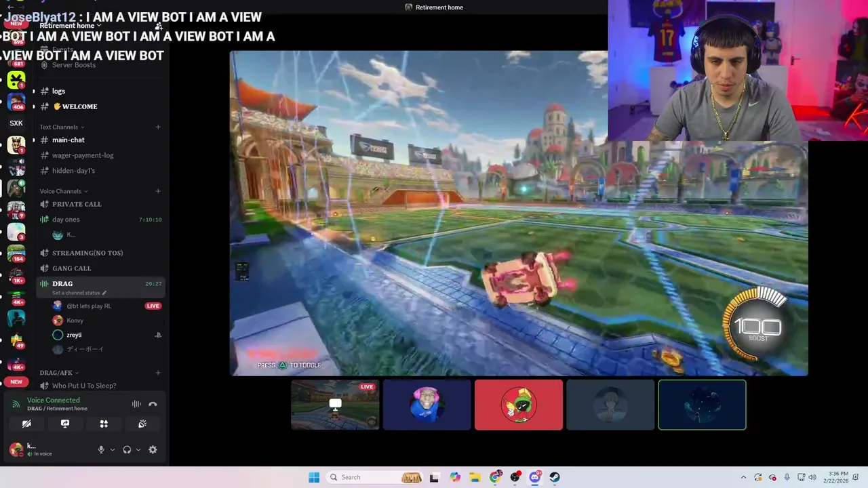868x488 pixels.
Task: Open hidden-day1's channel
Action: (100, 171)
